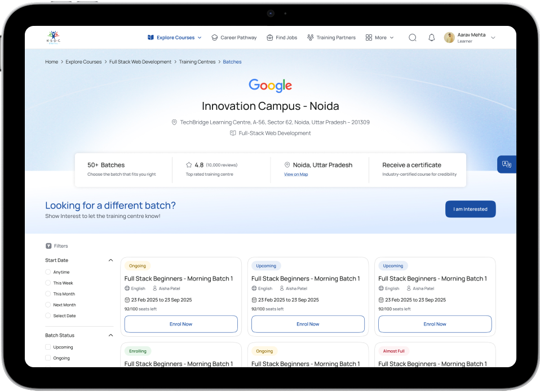Click the language translate icon on right edge
Viewport: 540px width, 392px height.
click(x=506, y=164)
